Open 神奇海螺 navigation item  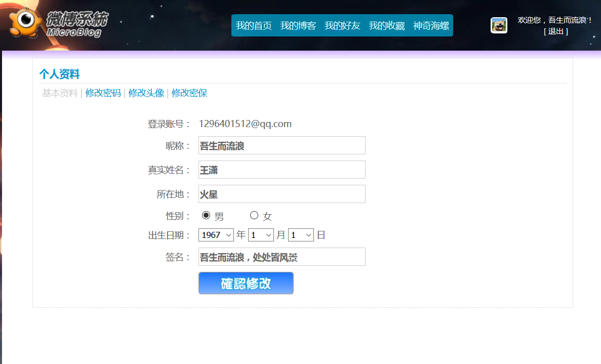point(431,26)
